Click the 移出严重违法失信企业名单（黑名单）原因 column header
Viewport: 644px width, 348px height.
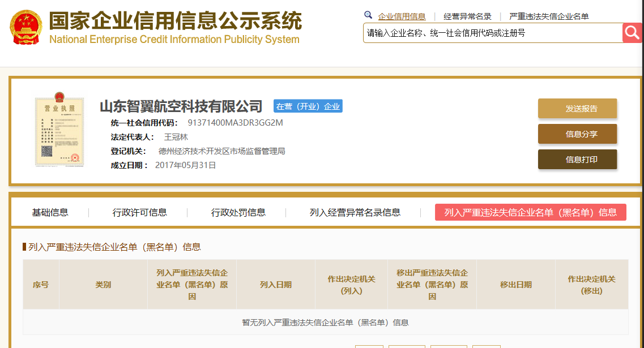point(432,285)
